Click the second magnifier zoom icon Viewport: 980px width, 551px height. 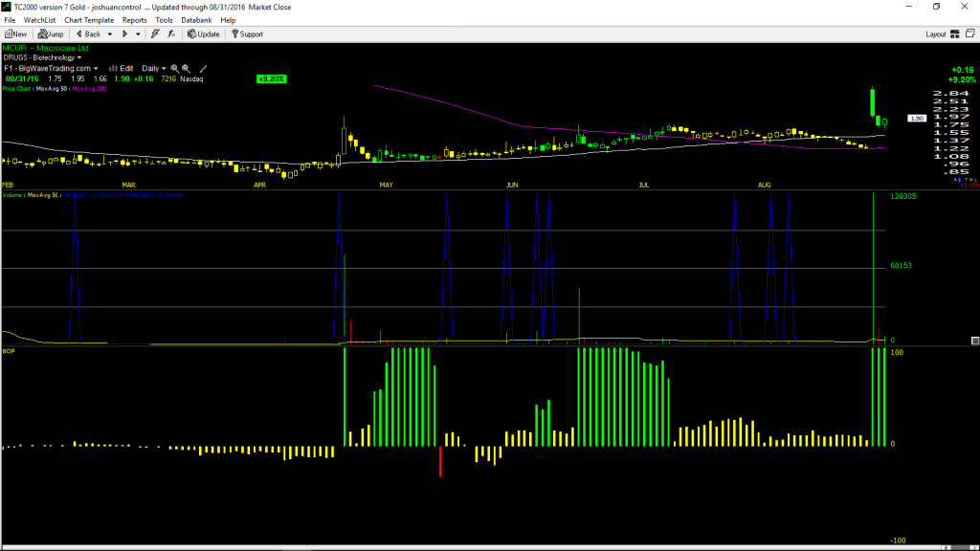pyautogui.click(x=187, y=69)
